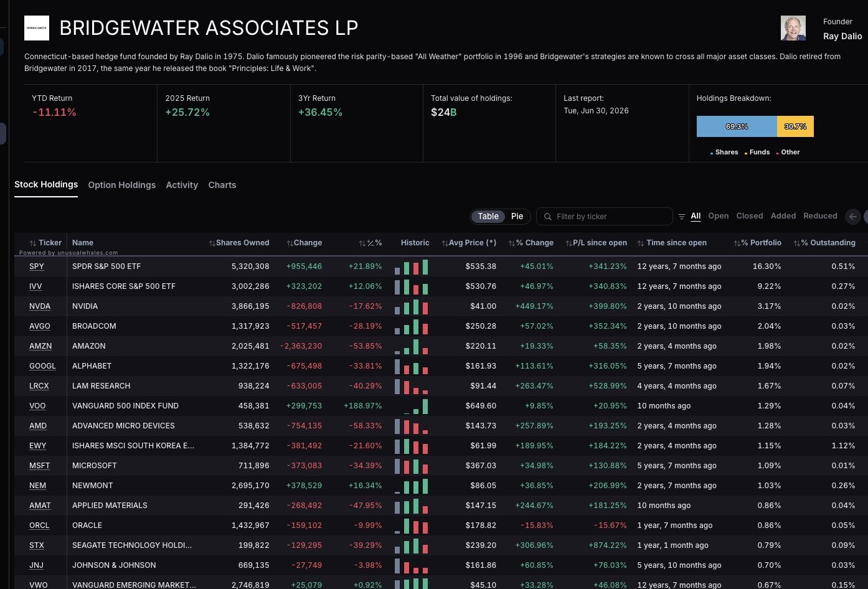Switch to the Activity tab
The height and width of the screenshot is (589, 868).
tap(182, 185)
